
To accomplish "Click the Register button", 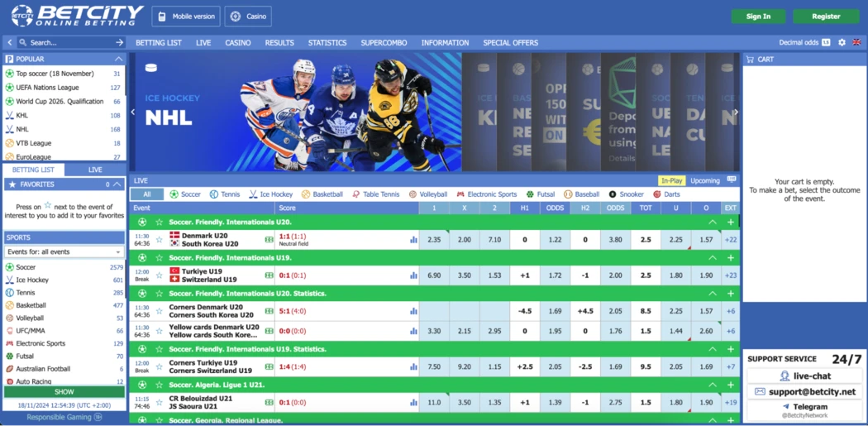I will (825, 17).
